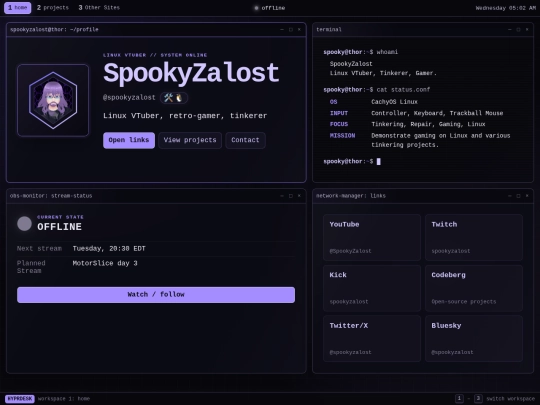
Task: Click the View projects button
Action: click(190, 140)
